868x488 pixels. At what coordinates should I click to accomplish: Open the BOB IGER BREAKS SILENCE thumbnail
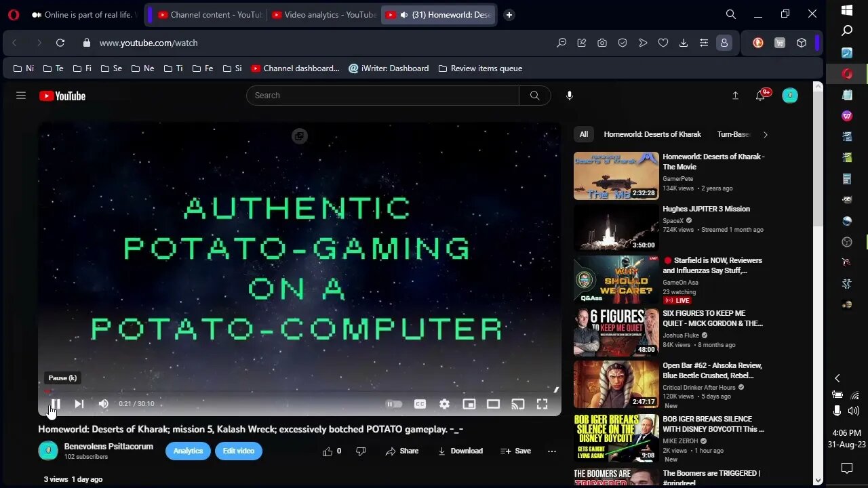tap(616, 438)
